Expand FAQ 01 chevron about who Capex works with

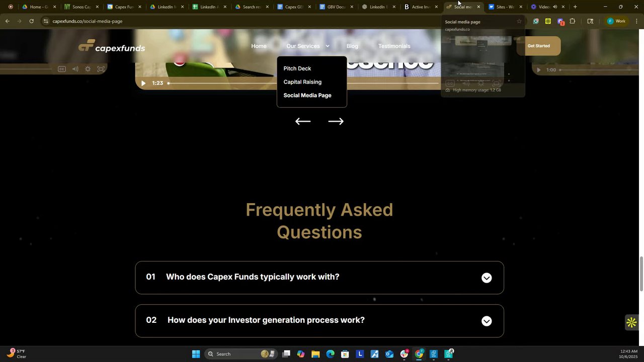pos(487,278)
